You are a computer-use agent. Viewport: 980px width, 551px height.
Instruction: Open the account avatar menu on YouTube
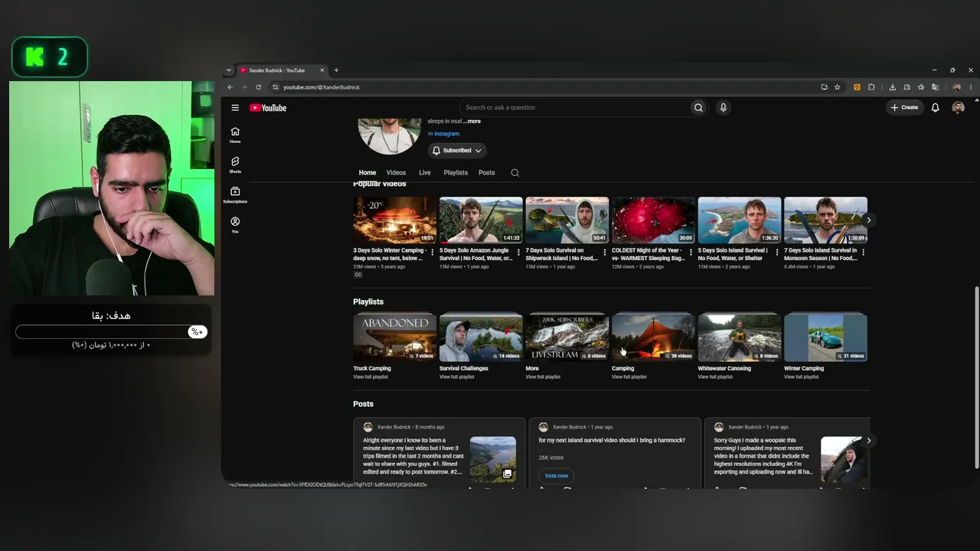click(x=958, y=108)
